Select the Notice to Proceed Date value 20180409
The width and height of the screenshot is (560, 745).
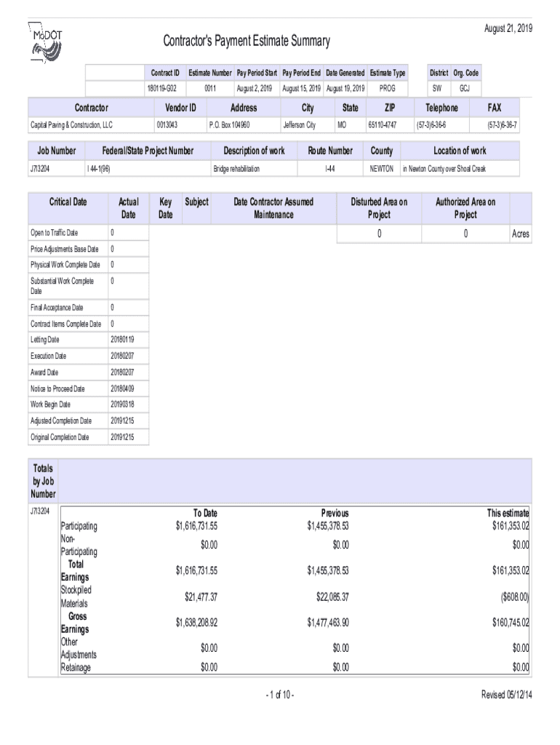[121, 389]
